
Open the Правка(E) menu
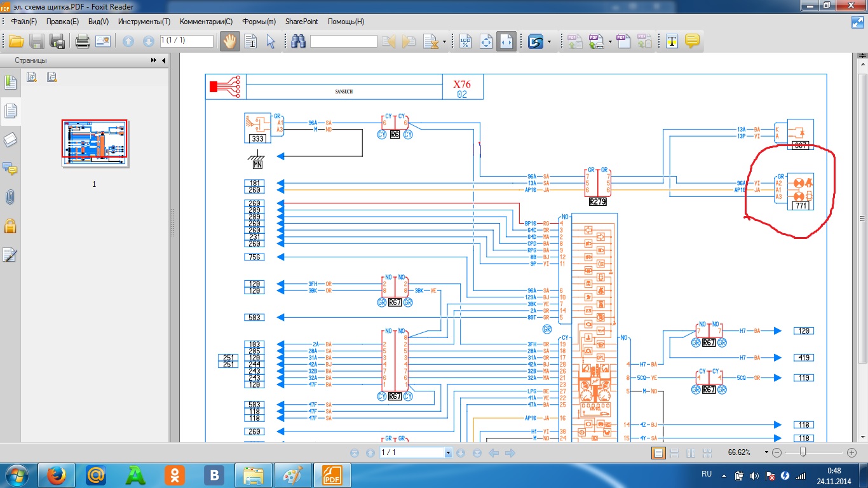(62, 22)
